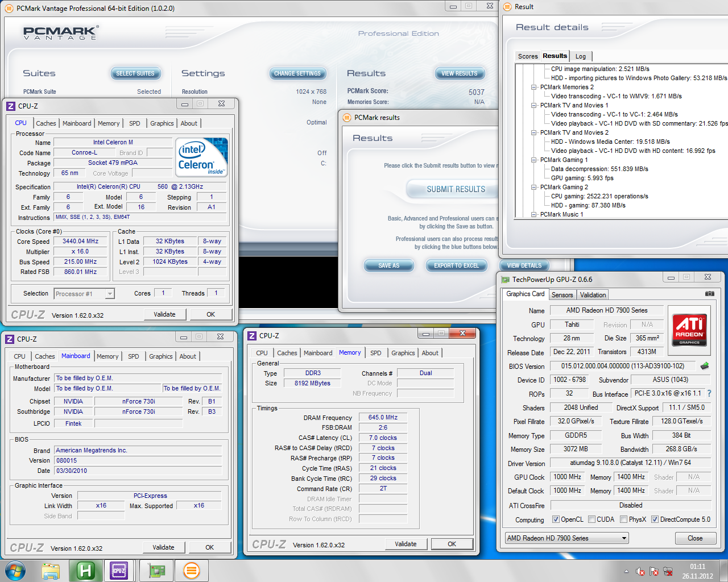728x582 pixels.
Task: Collapse the PCMark Memories 2 tree node
Action: tap(534, 87)
